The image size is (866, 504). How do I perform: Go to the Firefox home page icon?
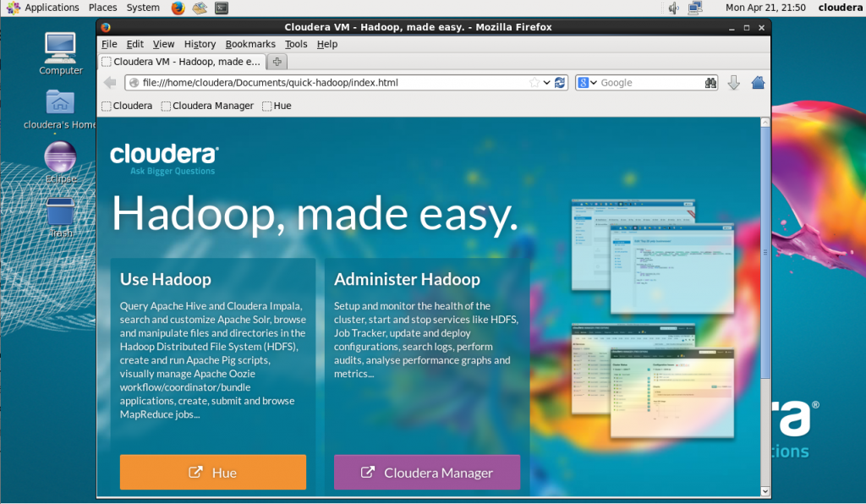[758, 83]
